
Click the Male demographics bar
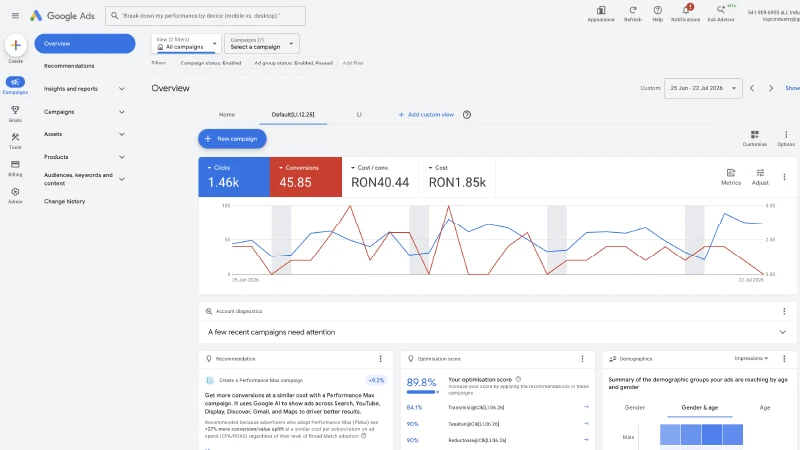coord(701,435)
